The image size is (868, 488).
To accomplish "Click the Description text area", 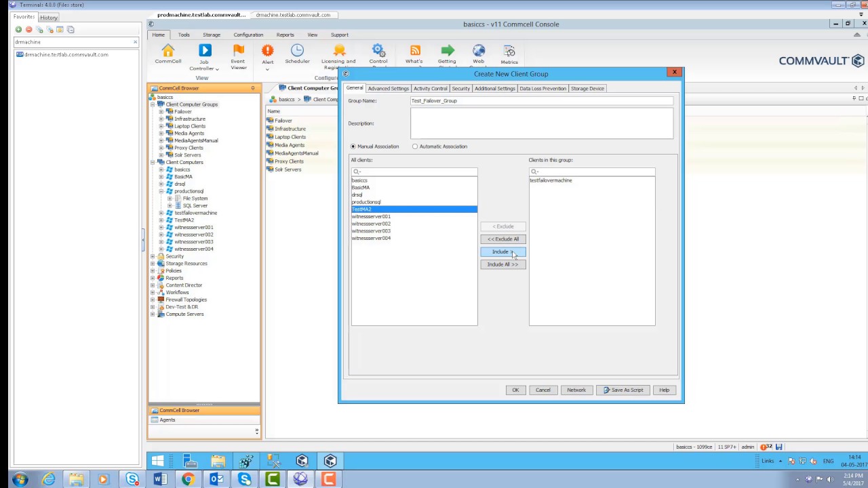I will point(542,123).
